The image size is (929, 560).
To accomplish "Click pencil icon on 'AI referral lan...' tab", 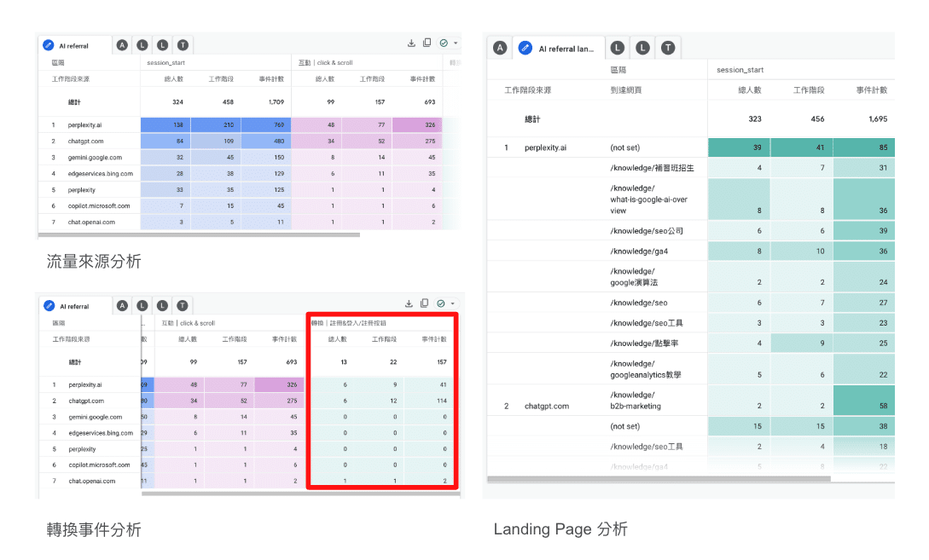I will click(525, 49).
